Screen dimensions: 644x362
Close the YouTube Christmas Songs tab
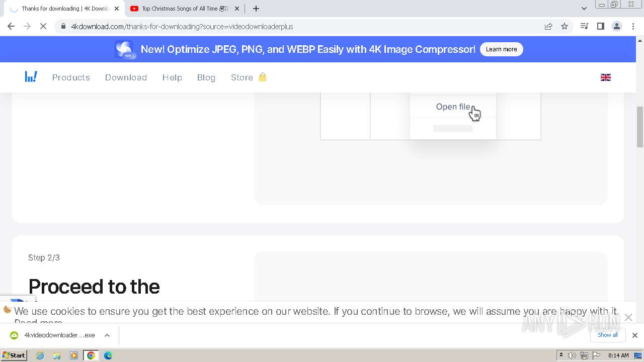click(237, 9)
